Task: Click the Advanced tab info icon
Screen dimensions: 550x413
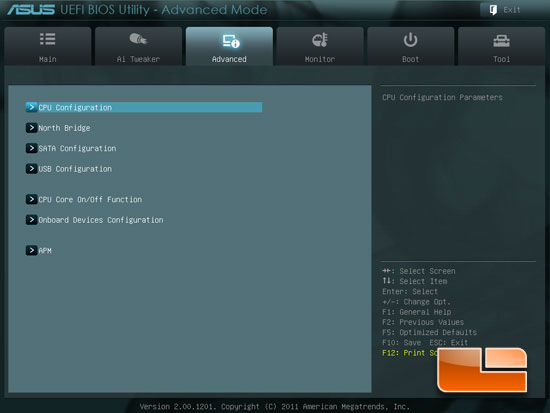Action: [x=231, y=41]
